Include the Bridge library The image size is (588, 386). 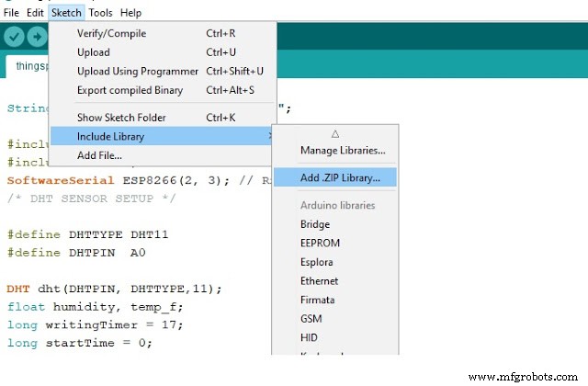point(315,224)
